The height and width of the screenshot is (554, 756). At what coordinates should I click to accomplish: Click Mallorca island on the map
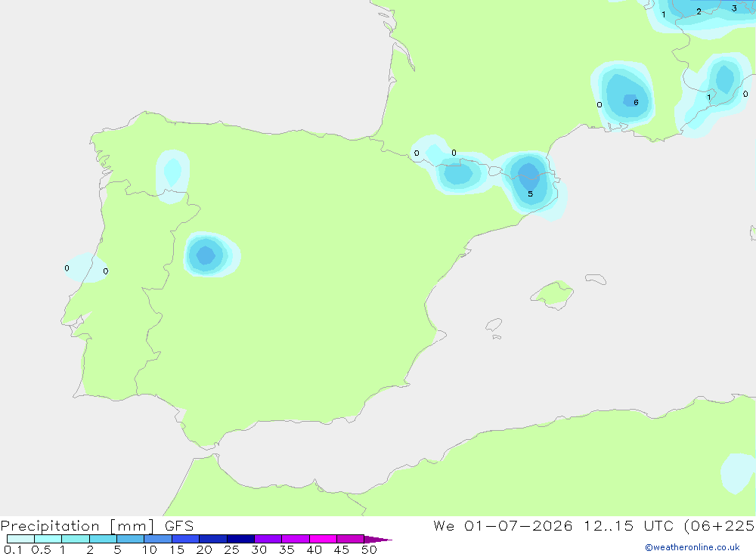[x=553, y=294]
